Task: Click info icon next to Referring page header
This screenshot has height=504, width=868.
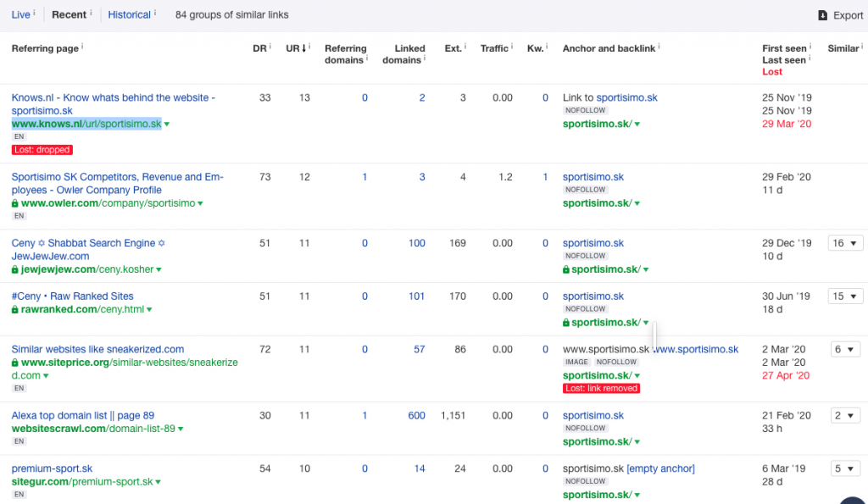Action: click(82, 47)
